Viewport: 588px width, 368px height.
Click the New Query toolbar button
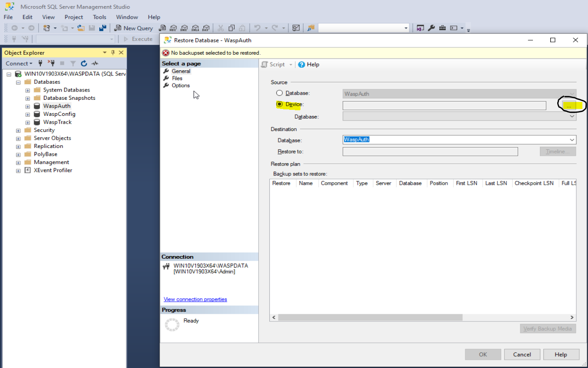tap(134, 28)
